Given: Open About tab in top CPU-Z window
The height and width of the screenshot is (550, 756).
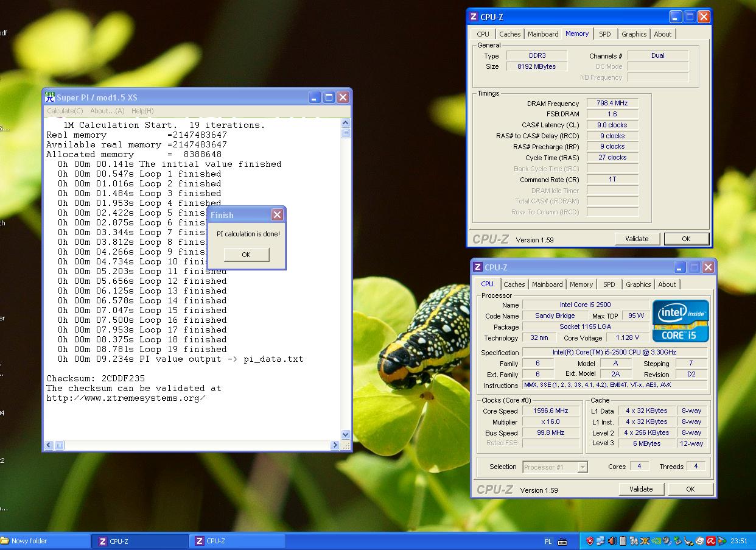Looking at the screenshot, I should 663,34.
